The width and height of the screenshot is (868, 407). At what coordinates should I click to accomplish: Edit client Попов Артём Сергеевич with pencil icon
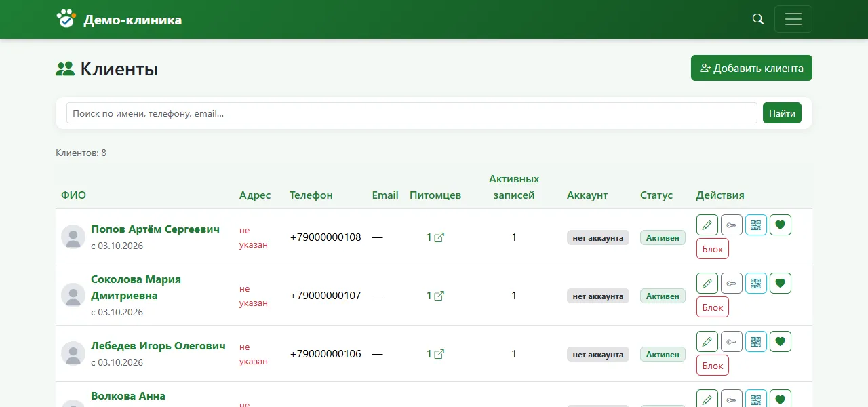tap(707, 225)
